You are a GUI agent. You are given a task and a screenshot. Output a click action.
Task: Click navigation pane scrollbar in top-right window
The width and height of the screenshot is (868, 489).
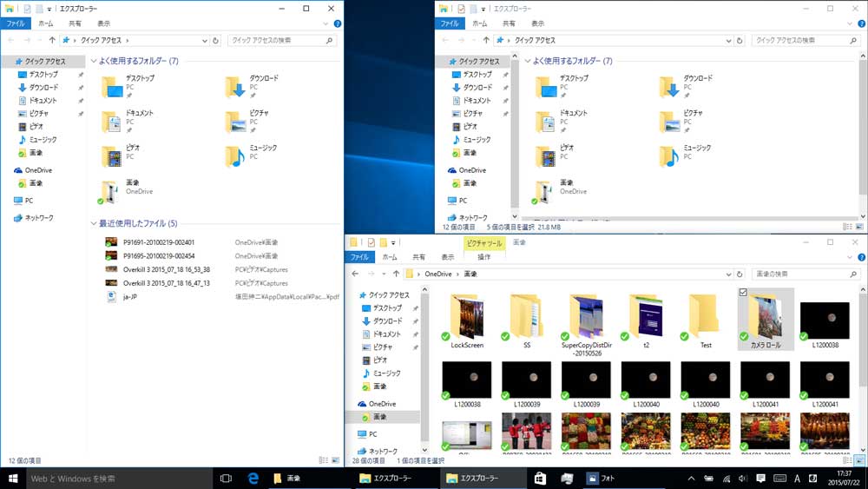pyautogui.click(x=514, y=135)
